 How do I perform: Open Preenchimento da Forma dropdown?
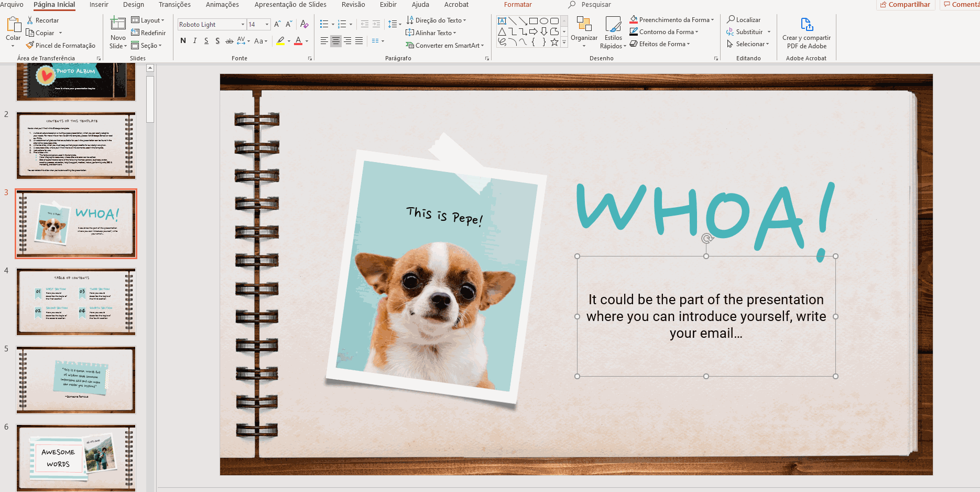coord(672,19)
